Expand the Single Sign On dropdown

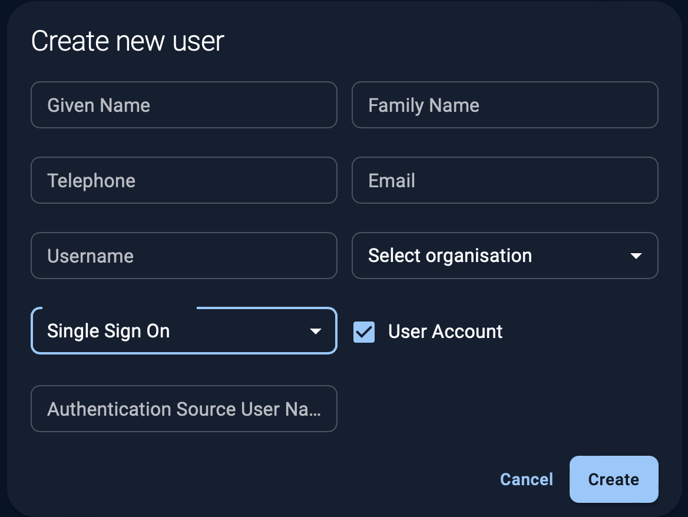(x=184, y=331)
